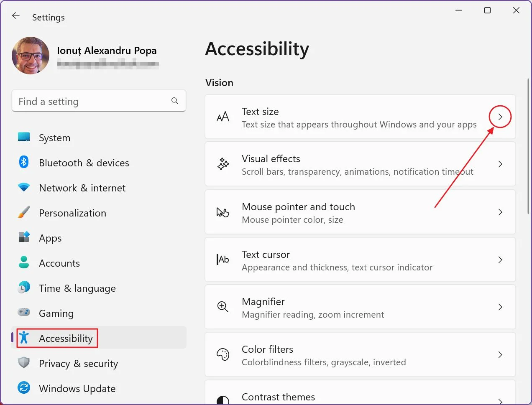Open Windows Update page
This screenshot has width=532, height=405.
pos(99,388)
